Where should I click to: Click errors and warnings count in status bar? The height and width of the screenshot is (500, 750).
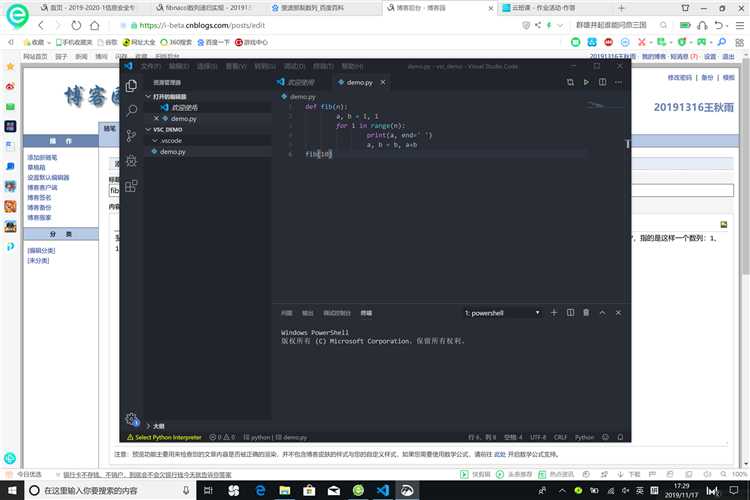coord(222,437)
